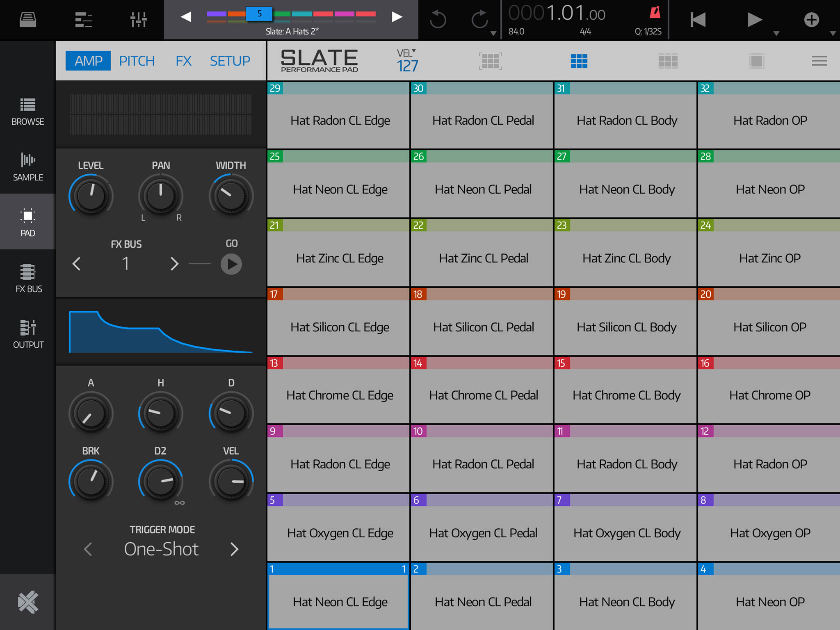Switch to the PITCH tab
This screenshot has width=840, height=630.
point(137,61)
